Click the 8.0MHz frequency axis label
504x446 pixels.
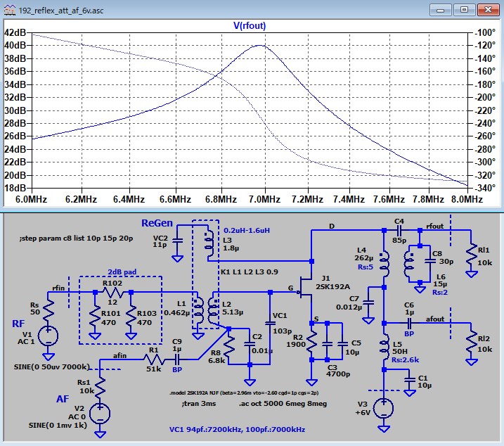coord(467,200)
